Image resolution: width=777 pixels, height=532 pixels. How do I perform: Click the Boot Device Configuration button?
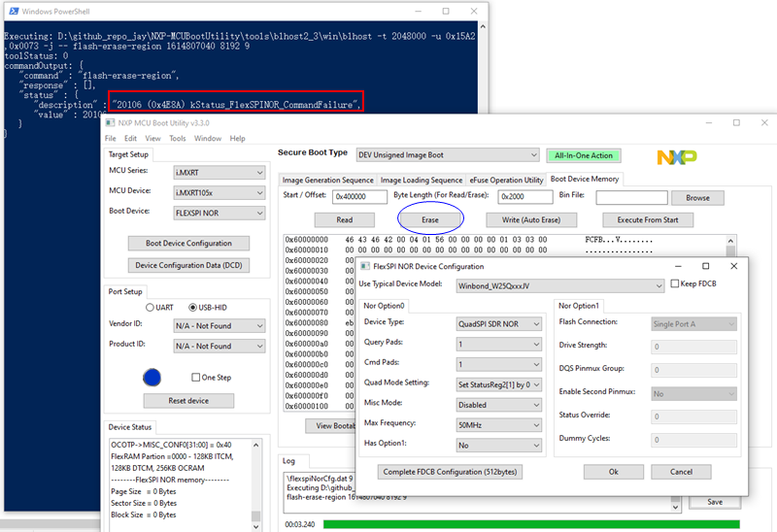click(188, 244)
